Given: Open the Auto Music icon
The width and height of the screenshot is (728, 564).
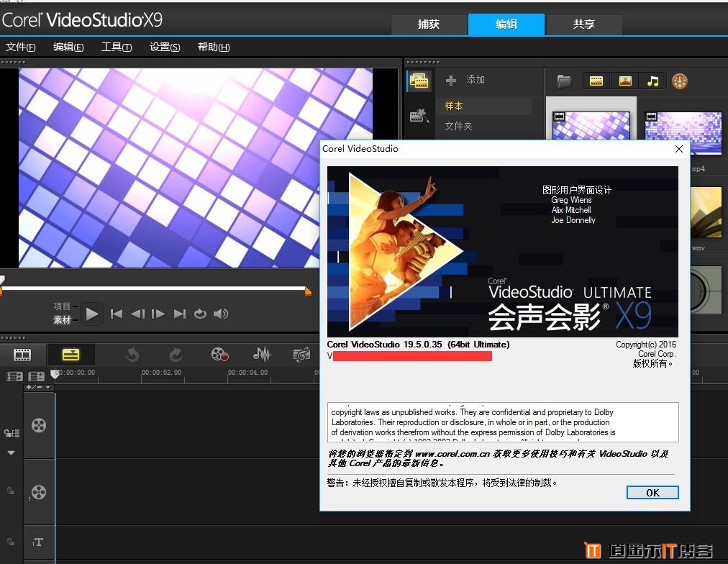Looking at the screenshot, I should click(302, 355).
